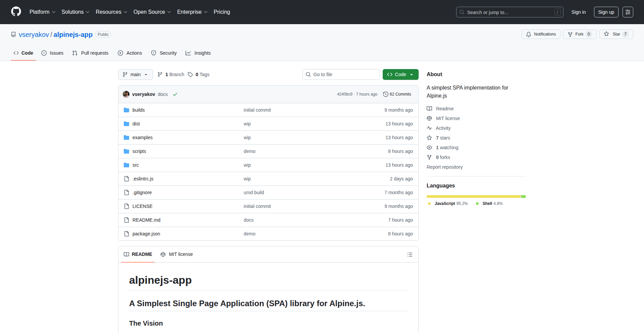Click the repository icon before vseryakov

(13, 35)
